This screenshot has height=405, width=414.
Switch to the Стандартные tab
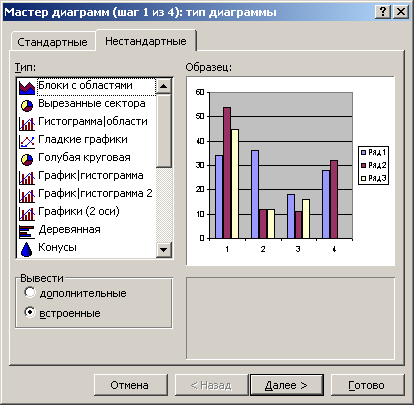(53, 42)
